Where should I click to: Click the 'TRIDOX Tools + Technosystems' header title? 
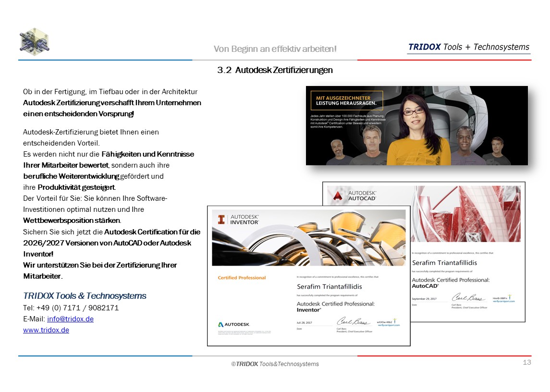pyautogui.click(x=468, y=47)
